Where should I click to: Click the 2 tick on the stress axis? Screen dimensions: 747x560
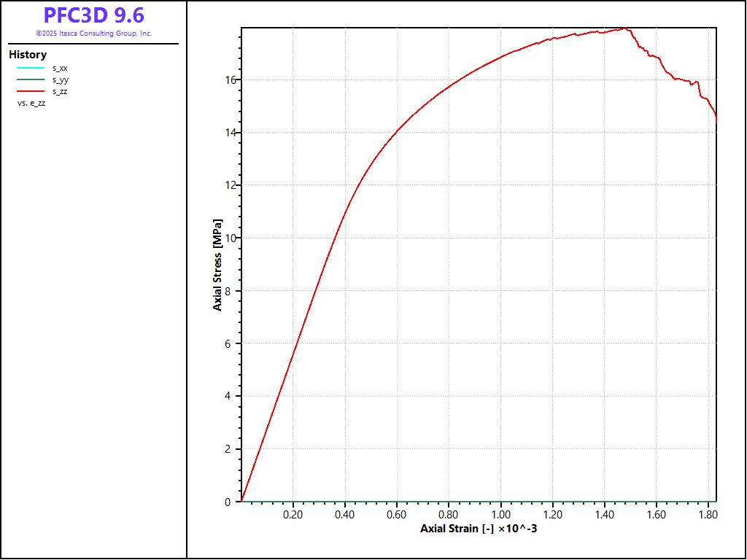point(230,449)
